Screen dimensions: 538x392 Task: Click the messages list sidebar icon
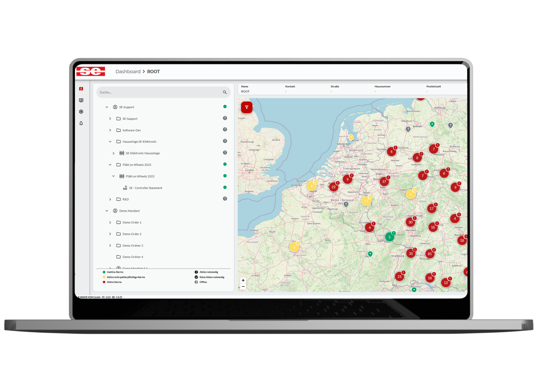[81, 100]
